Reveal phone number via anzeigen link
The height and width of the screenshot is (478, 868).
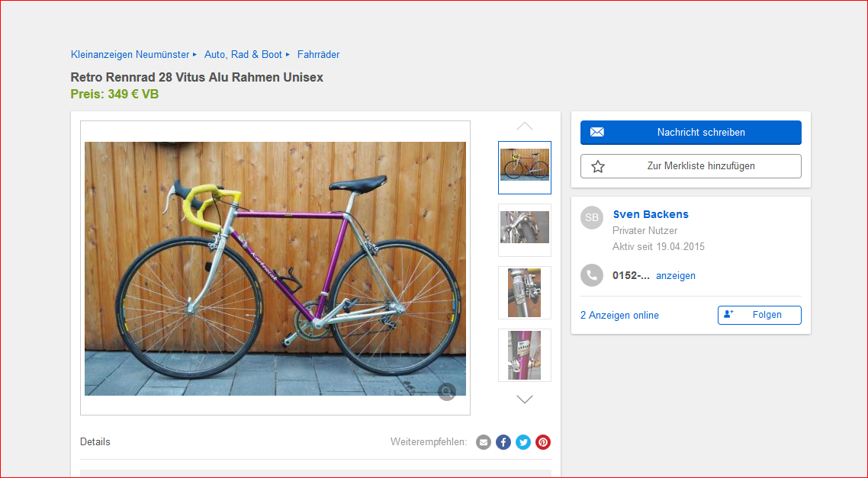[675, 275]
